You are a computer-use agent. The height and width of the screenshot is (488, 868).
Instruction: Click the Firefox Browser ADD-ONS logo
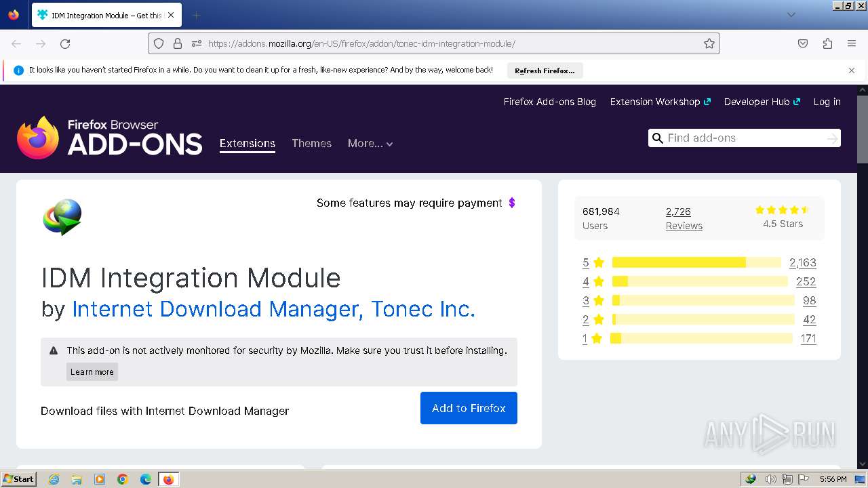(x=110, y=138)
